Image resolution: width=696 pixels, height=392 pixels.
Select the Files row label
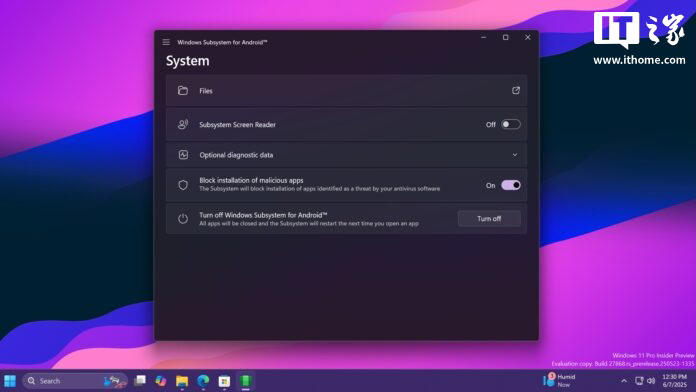click(x=206, y=91)
